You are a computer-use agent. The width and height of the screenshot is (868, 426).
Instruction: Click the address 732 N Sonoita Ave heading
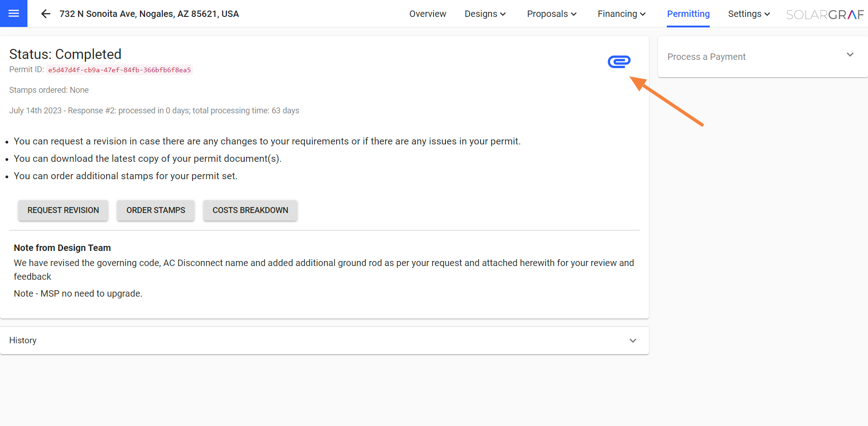click(x=149, y=14)
